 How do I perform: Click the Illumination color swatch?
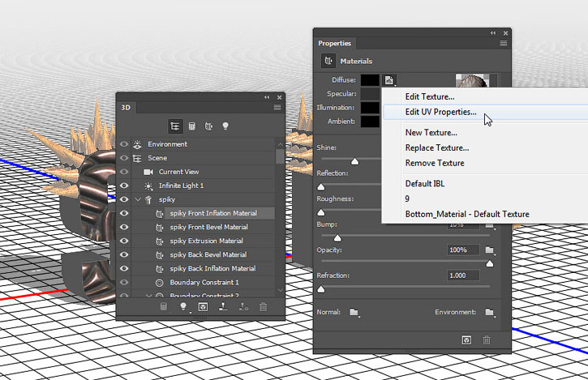tap(370, 108)
